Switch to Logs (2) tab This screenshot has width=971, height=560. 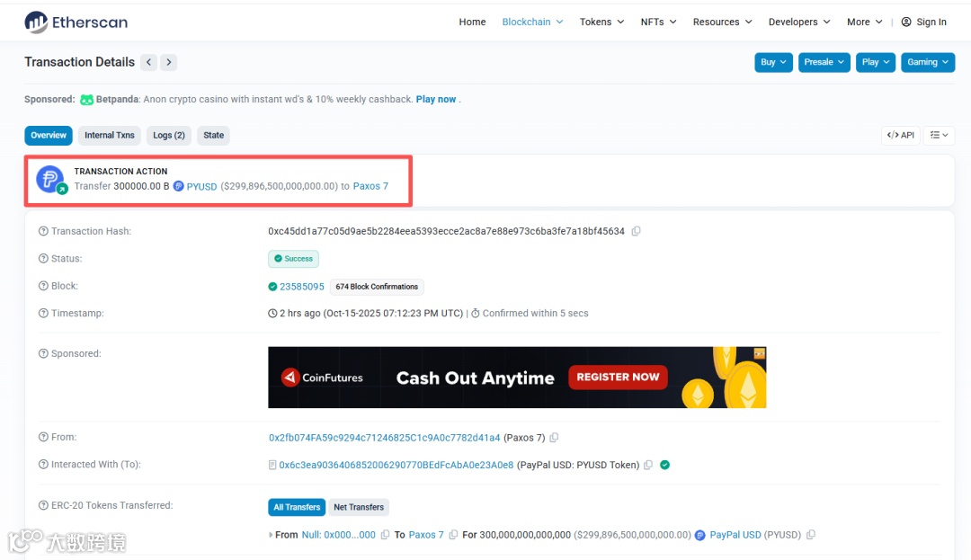coord(169,135)
